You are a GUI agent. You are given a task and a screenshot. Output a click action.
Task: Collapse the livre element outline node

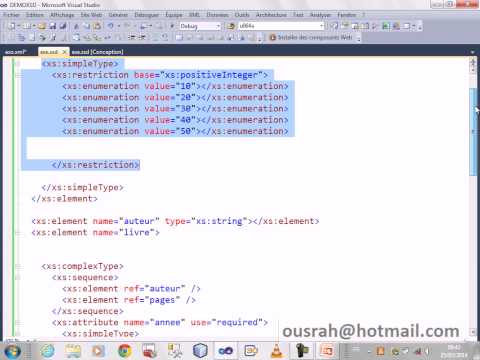point(18,233)
